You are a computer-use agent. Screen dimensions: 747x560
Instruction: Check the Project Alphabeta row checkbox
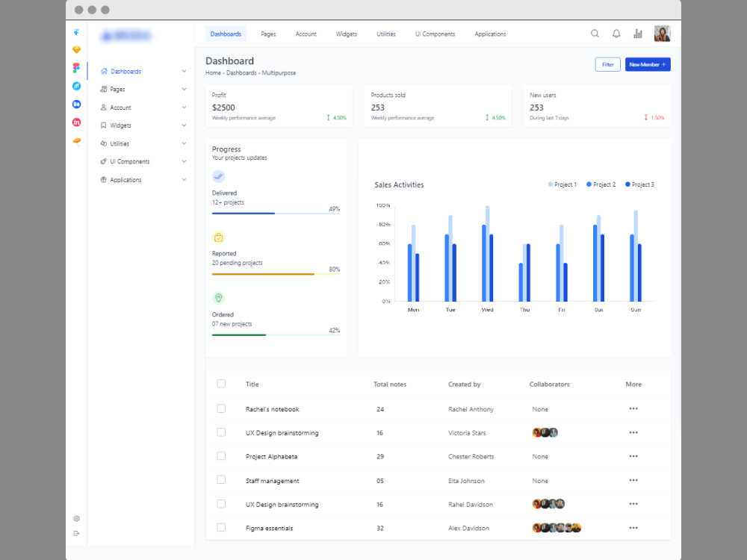click(221, 456)
